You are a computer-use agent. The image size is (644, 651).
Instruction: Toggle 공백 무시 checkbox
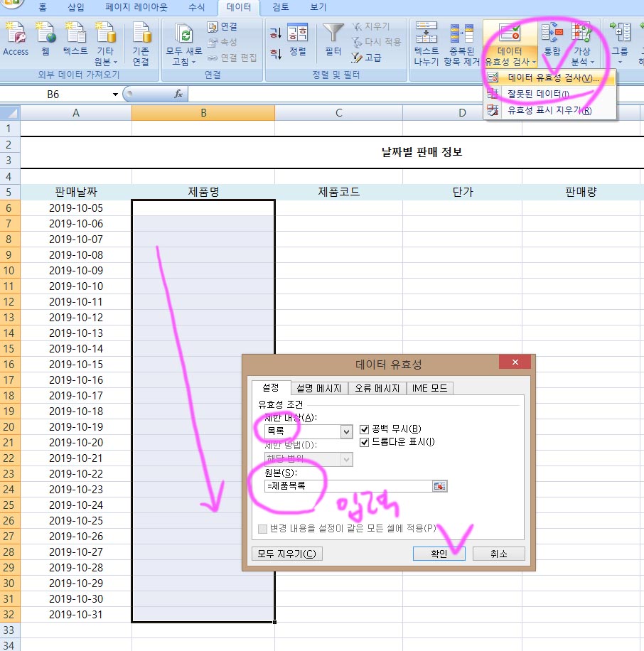(364, 429)
